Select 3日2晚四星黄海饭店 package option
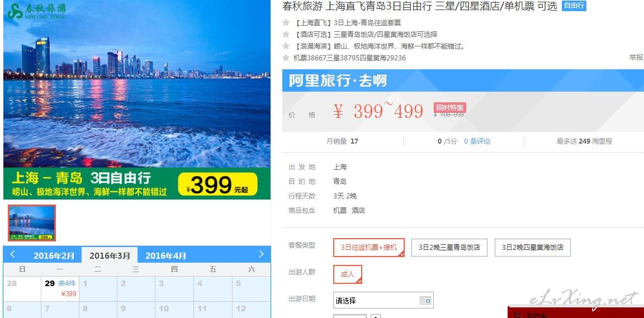Viewport: 644px width, 318px height. click(533, 248)
